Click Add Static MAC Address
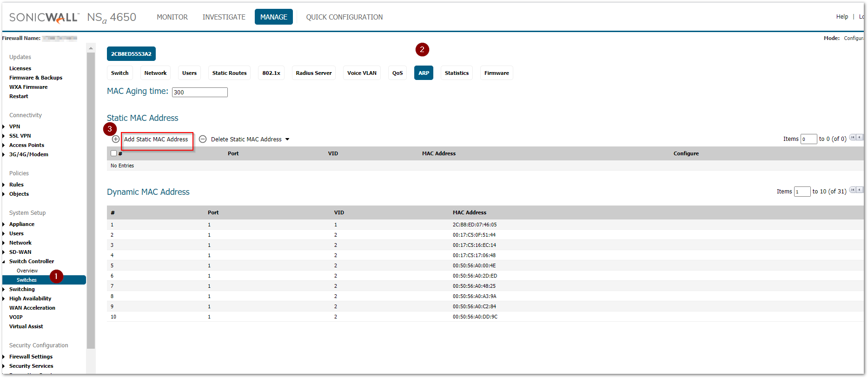Viewport: 868px width, 378px height. pyautogui.click(x=156, y=139)
